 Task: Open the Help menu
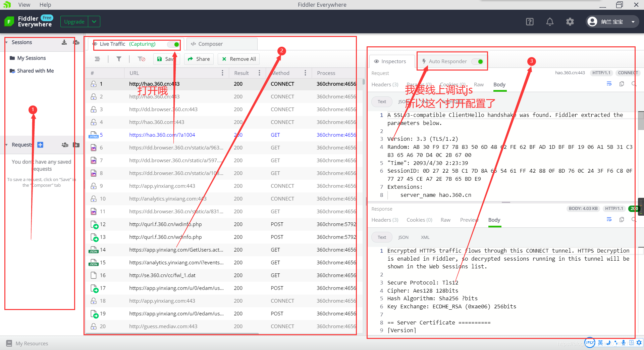click(45, 5)
